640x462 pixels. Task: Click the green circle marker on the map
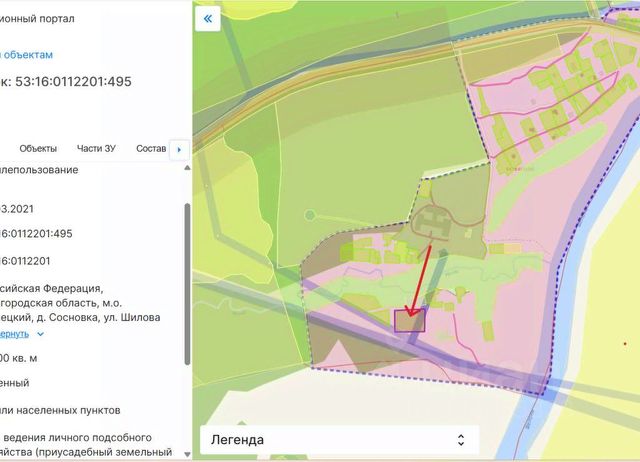(310, 215)
